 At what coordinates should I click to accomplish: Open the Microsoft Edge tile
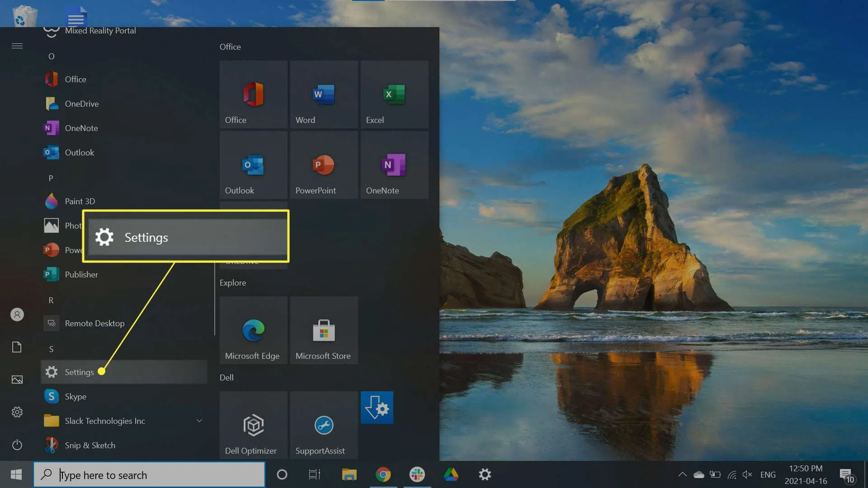click(x=253, y=330)
